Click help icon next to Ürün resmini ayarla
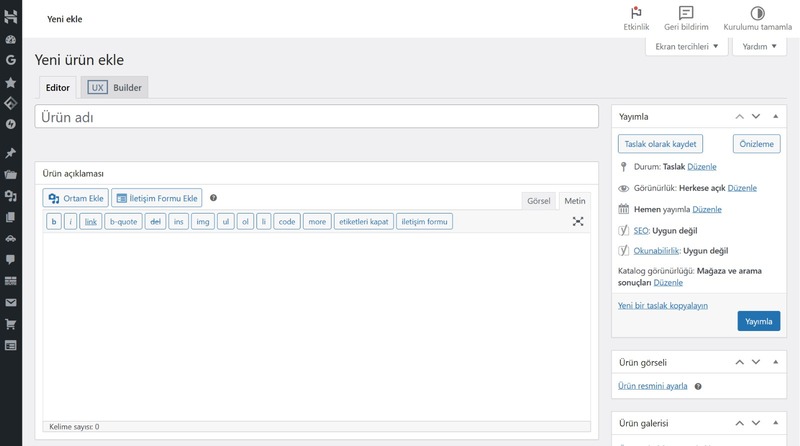The image size is (800, 446). [x=698, y=386]
